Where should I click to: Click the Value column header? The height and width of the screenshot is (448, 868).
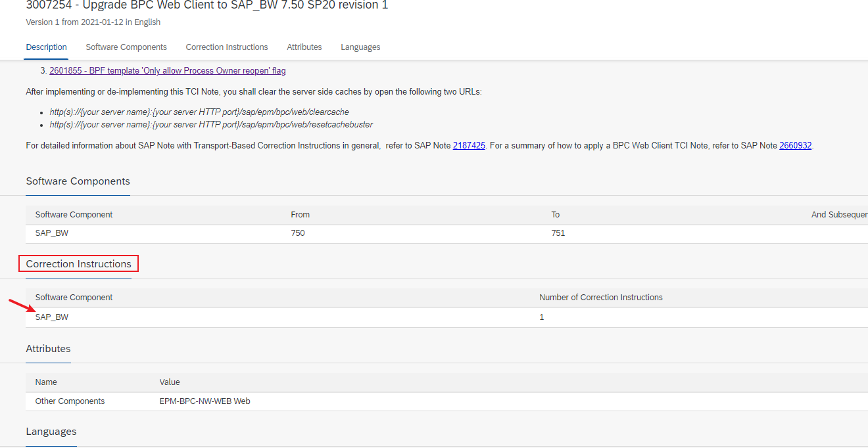(170, 382)
